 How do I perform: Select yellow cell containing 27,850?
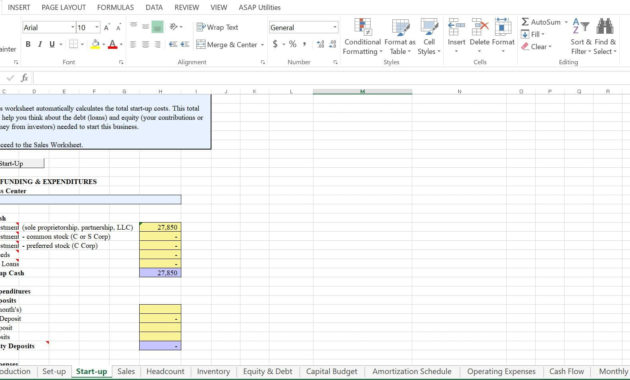point(160,227)
